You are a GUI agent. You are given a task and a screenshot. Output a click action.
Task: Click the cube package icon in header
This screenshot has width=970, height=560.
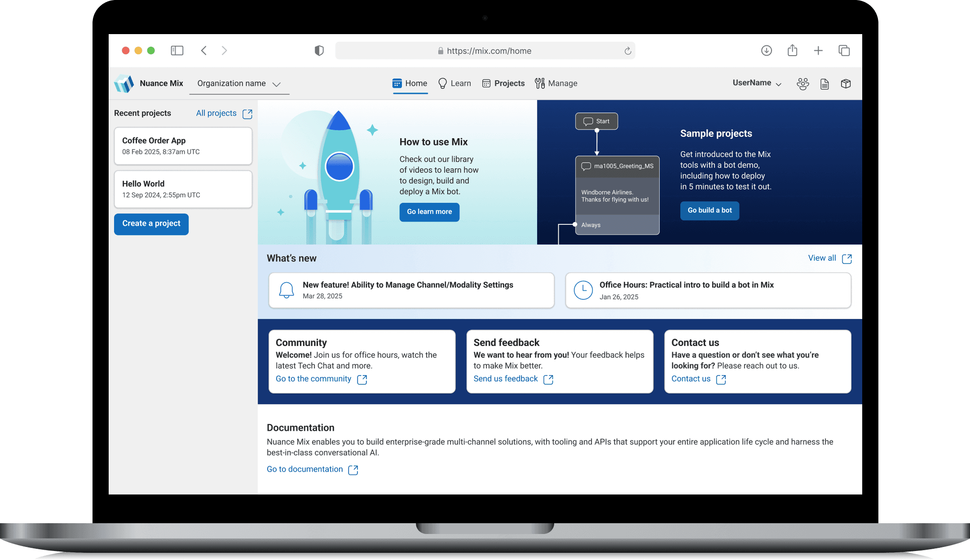coord(846,84)
